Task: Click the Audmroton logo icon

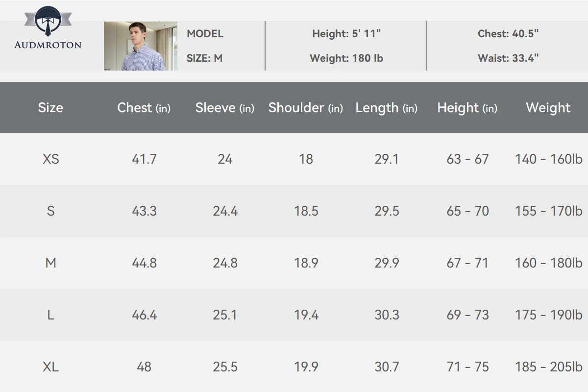Action: (x=48, y=22)
